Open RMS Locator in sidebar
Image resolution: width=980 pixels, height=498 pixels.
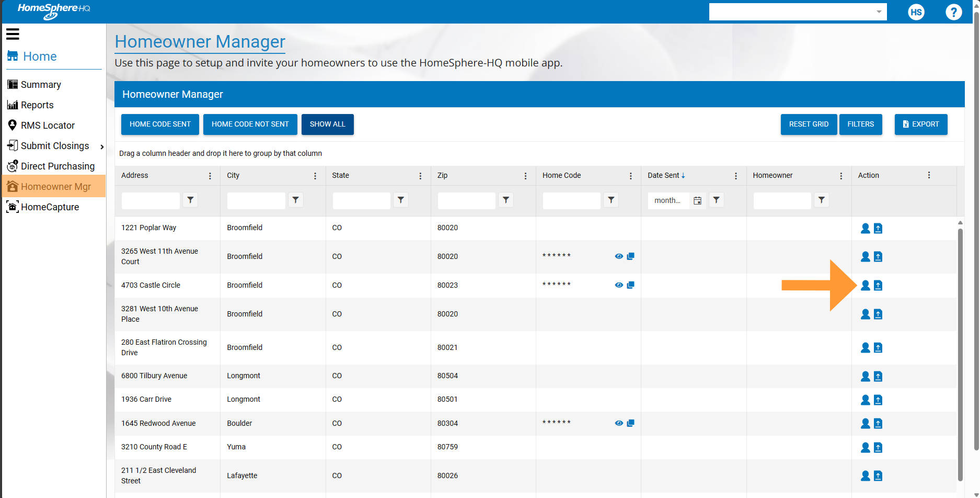pyautogui.click(x=41, y=126)
